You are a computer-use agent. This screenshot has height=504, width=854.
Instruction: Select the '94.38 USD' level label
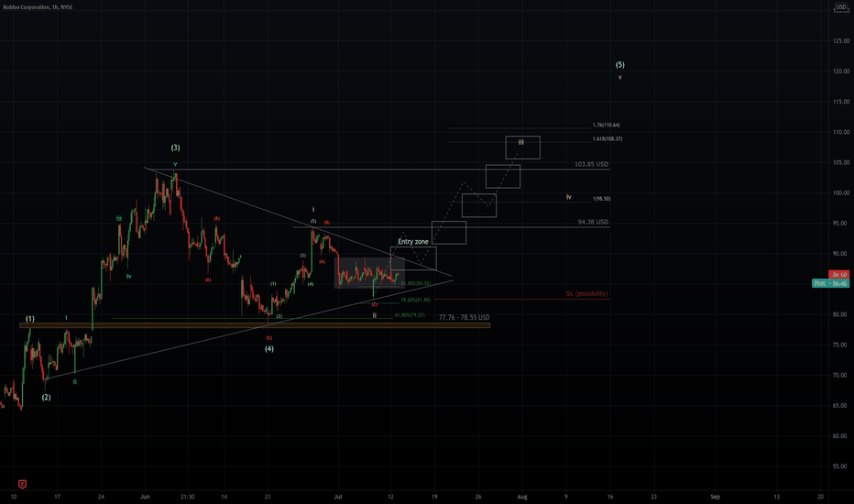(593, 222)
